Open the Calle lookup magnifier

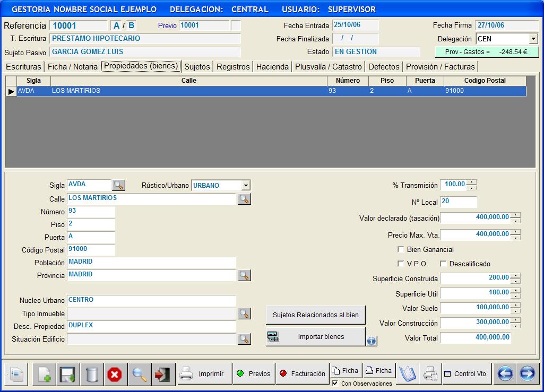point(244,199)
